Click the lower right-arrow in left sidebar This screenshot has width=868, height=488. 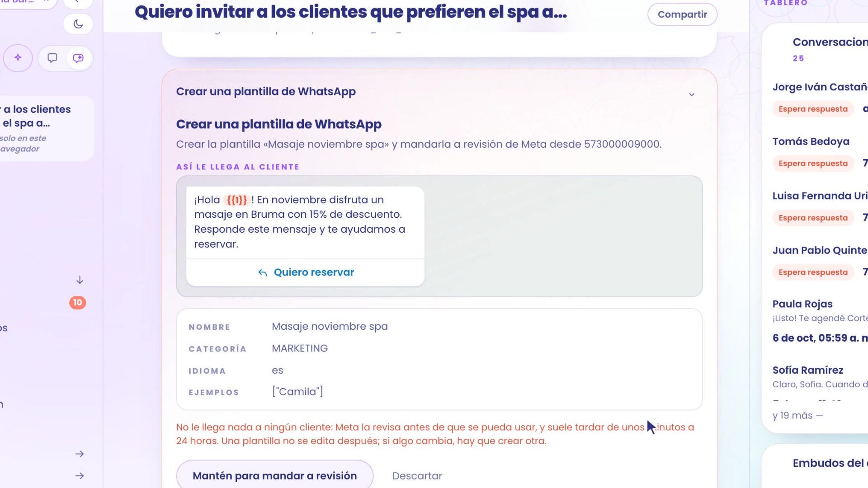coord(80,476)
